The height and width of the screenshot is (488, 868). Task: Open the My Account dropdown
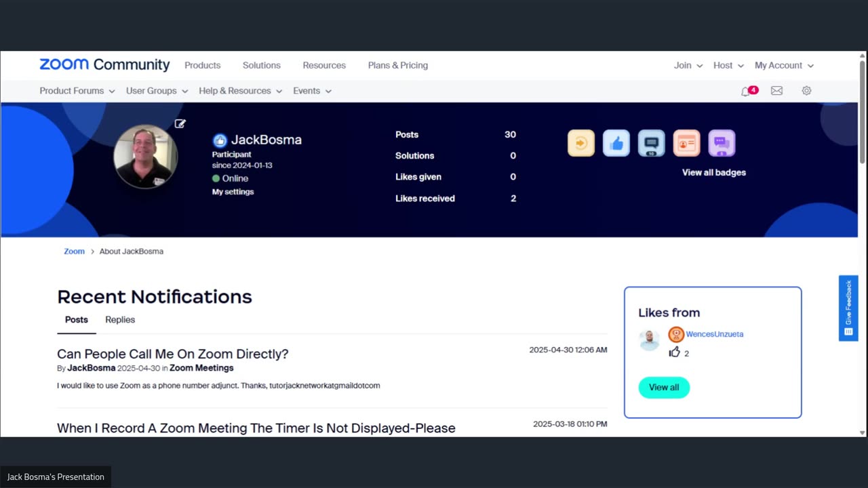784,65
